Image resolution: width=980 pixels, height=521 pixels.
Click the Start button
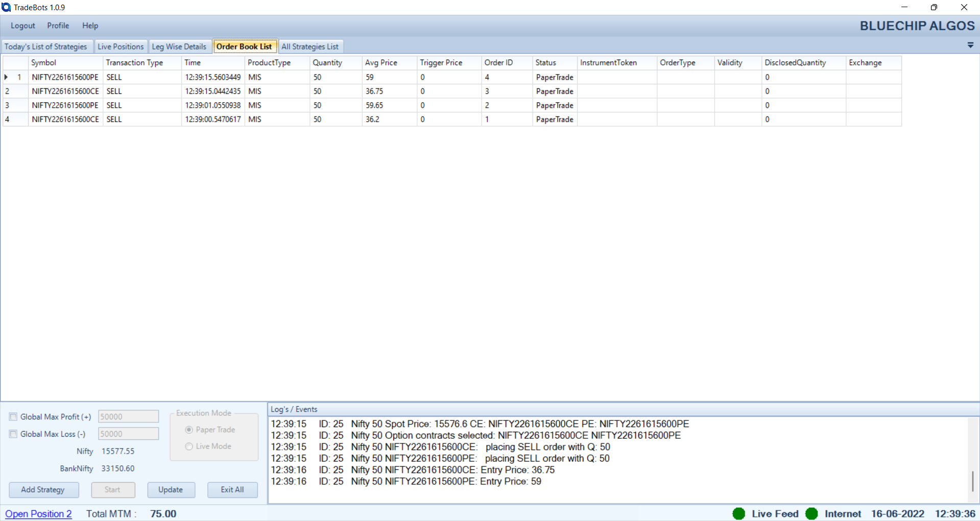pyautogui.click(x=113, y=490)
